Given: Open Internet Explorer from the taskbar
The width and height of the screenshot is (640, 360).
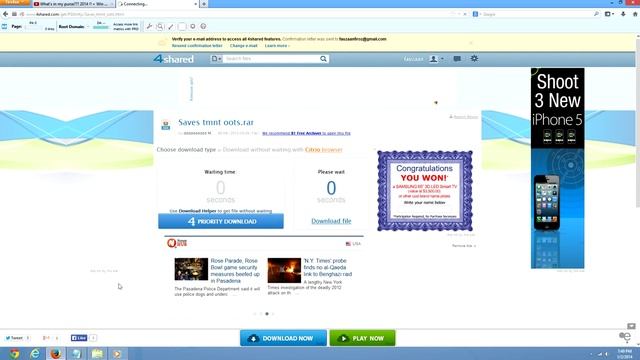Looking at the screenshot, I should (35, 353).
